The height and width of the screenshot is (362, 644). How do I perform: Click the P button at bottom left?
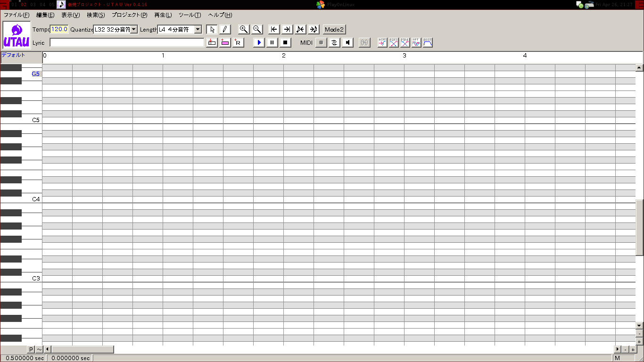(x=31, y=349)
